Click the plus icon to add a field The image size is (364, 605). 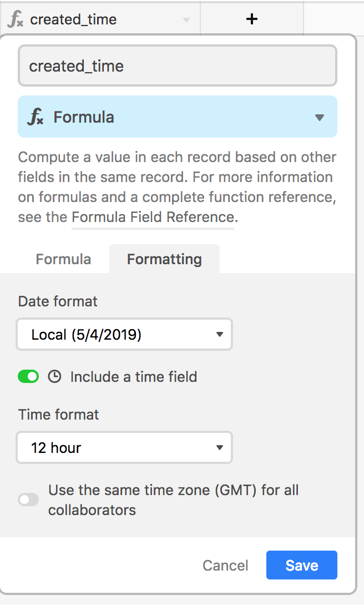pyautogui.click(x=252, y=19)
